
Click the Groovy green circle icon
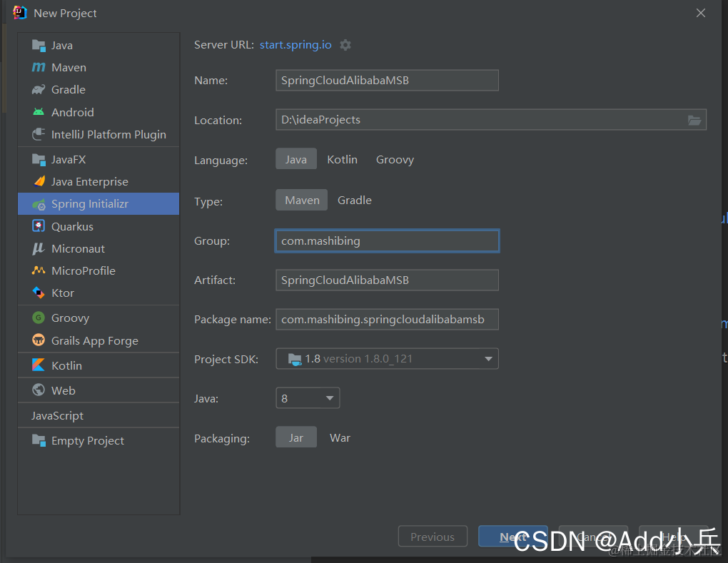(x=39, y=318)
